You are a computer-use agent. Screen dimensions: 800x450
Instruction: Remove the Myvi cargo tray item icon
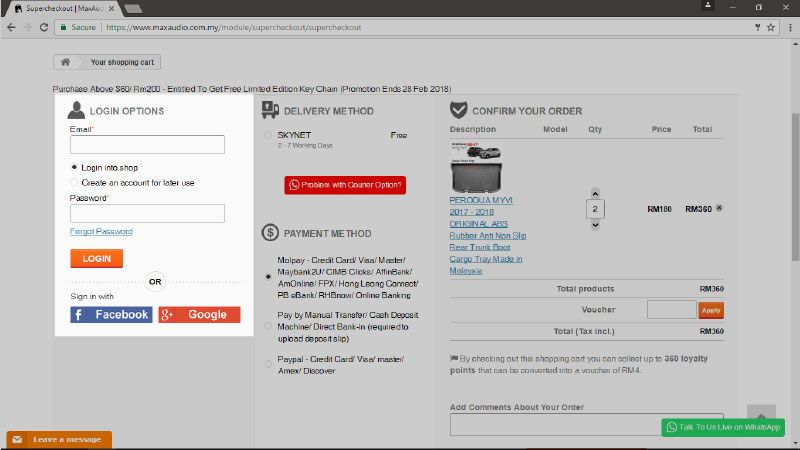719,208
